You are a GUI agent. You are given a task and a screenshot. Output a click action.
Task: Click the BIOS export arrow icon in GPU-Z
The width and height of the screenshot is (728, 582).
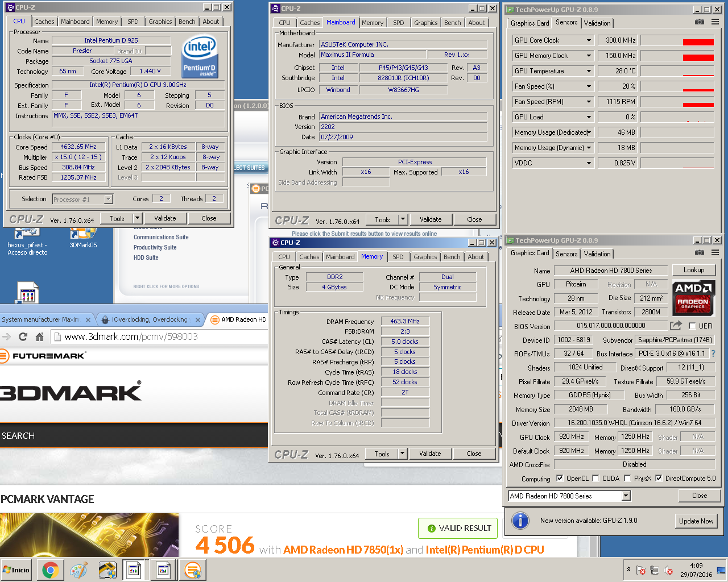(x=676, y=326)
